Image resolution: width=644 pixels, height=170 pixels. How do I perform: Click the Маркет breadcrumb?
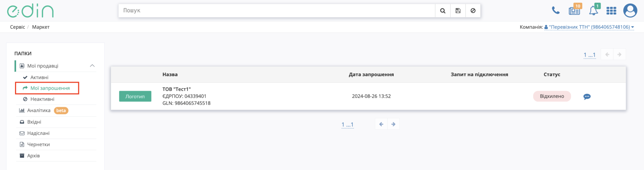[41, 27]
